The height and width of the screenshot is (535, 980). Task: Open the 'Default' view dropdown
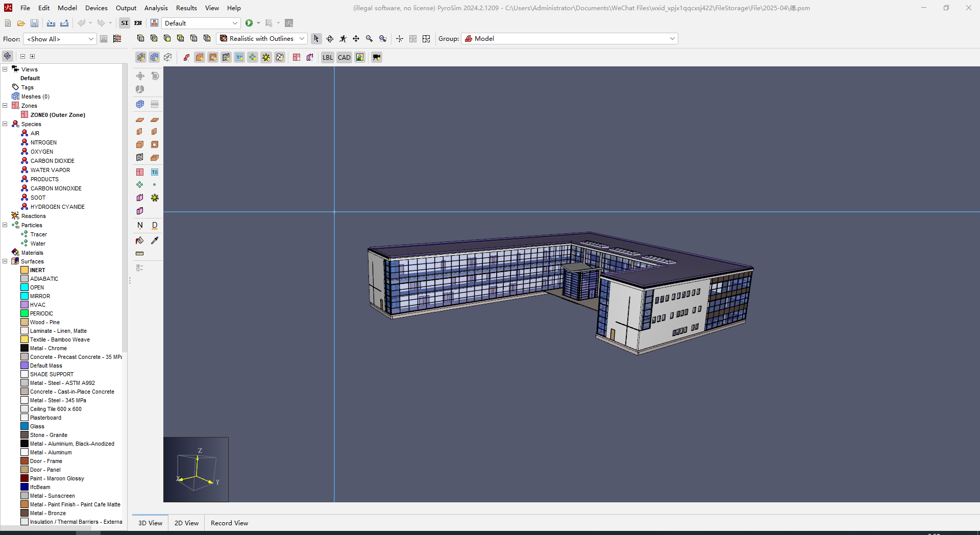(201, 23)
